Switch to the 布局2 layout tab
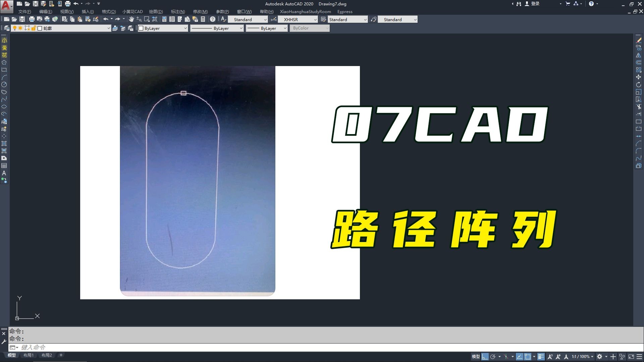644x362 pixels. (x=47, y=355)
